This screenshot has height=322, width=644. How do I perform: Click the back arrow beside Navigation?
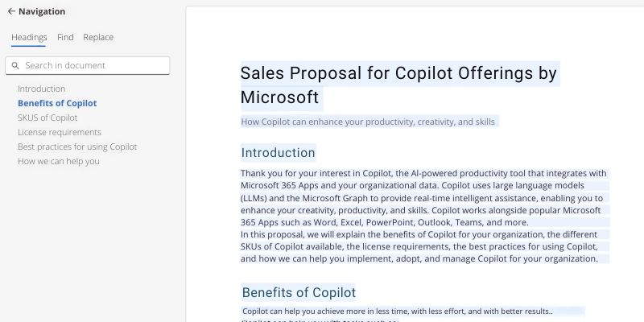tap(11, 11)
